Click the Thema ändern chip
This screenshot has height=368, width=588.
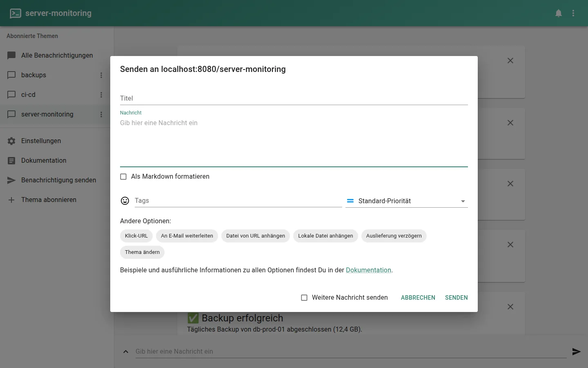coord(142,252)
